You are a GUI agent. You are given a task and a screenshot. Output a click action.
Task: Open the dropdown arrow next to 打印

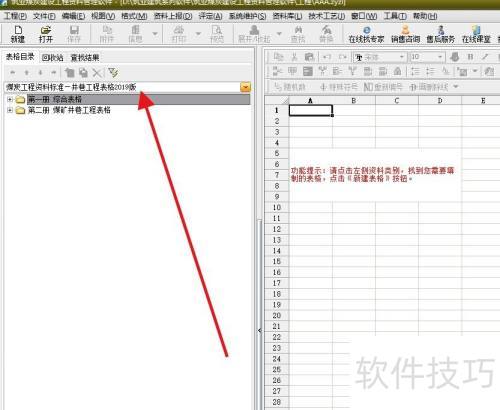coord(198,34)
